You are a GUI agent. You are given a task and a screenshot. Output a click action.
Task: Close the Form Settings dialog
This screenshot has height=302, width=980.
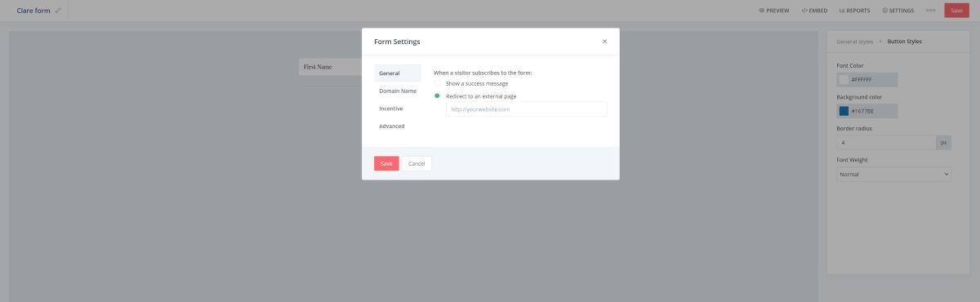(604, 41)
